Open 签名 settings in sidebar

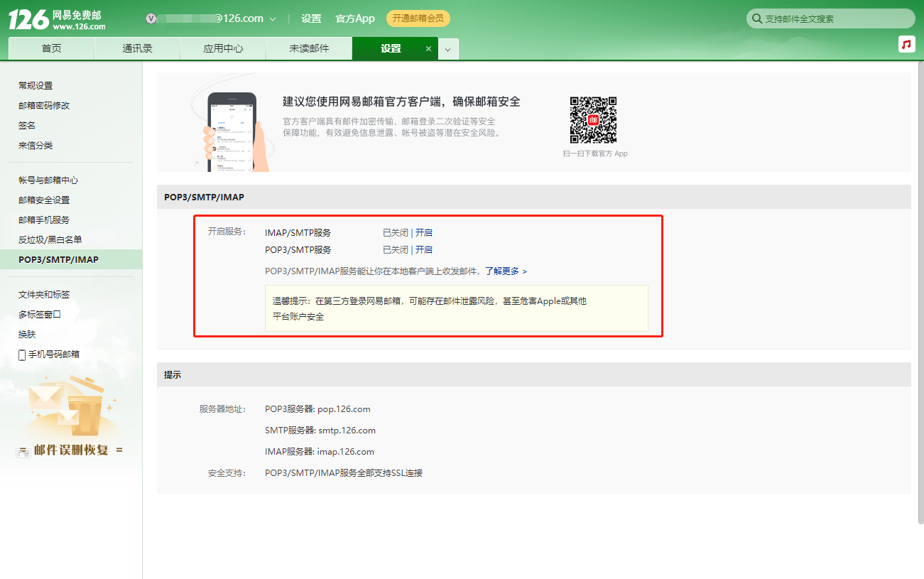(x=27, y=125)
